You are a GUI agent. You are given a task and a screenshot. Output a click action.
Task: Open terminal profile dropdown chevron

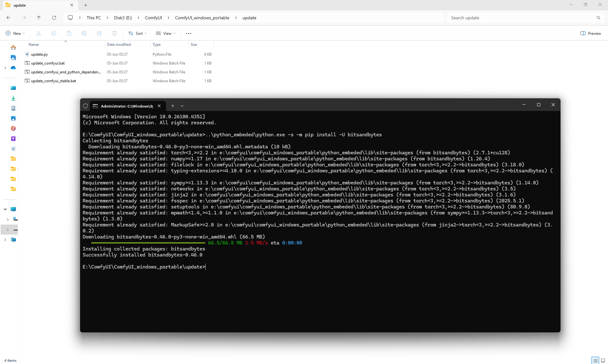click(182, 106)
